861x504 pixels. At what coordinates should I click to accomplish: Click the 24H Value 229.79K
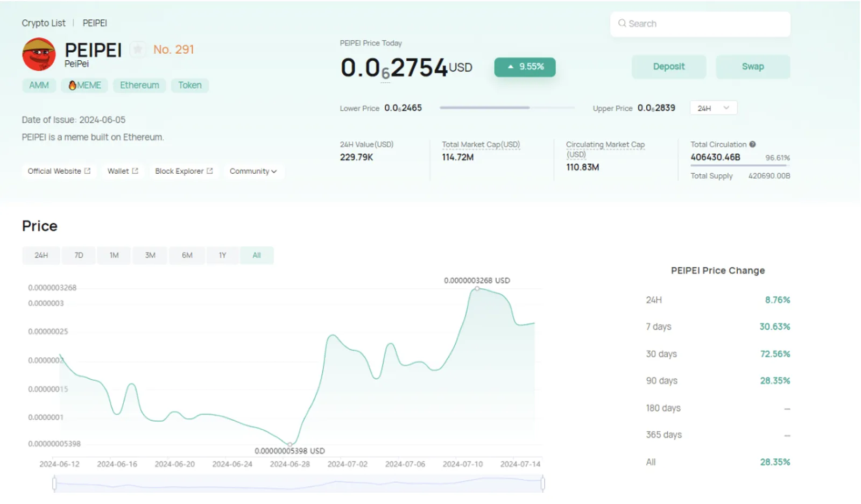tap(356, 157)
